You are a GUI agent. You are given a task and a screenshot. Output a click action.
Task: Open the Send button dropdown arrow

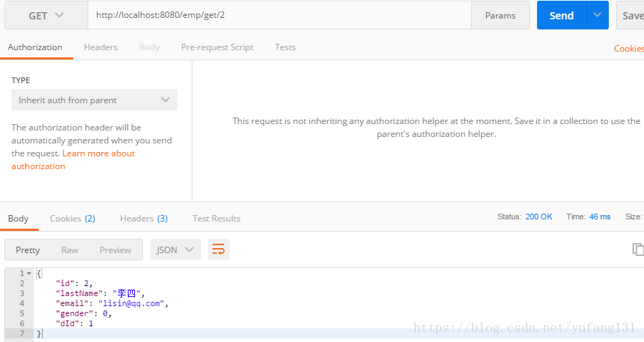(597, 16)
